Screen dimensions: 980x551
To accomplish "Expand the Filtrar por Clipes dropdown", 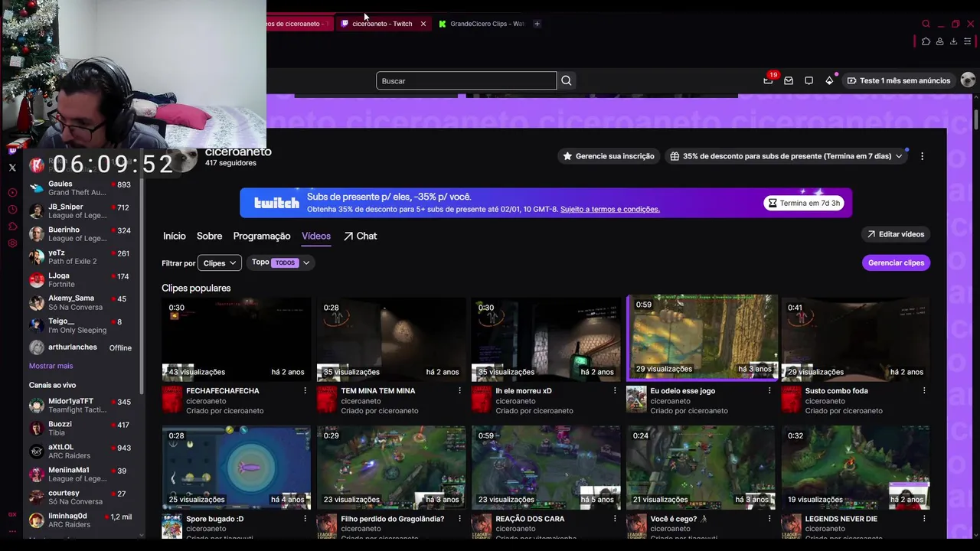I will 220,263.
